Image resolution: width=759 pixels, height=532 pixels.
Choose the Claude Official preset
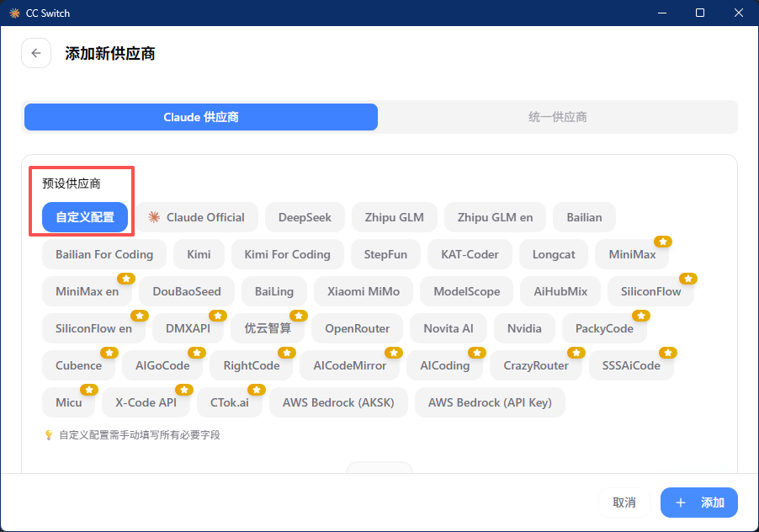click(196, 217)
